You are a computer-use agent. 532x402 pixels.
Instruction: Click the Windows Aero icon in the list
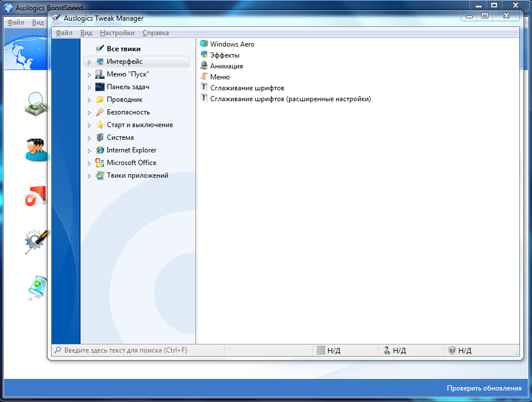coord(203,44)
